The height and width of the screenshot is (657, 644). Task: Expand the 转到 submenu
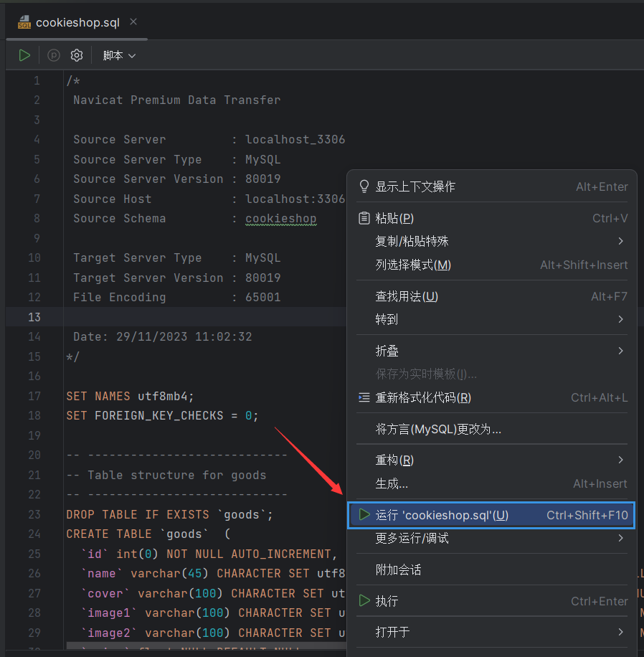pos(391,319)
